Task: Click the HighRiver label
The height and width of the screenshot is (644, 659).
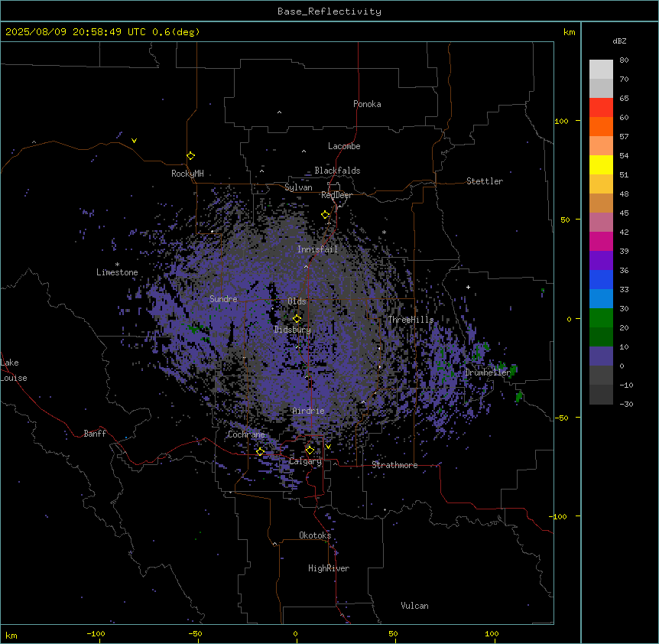Action: coord(329,568)
